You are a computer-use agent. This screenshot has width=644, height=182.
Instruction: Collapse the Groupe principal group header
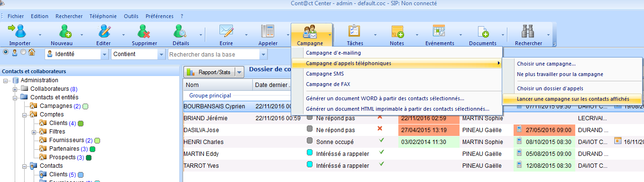210,96
